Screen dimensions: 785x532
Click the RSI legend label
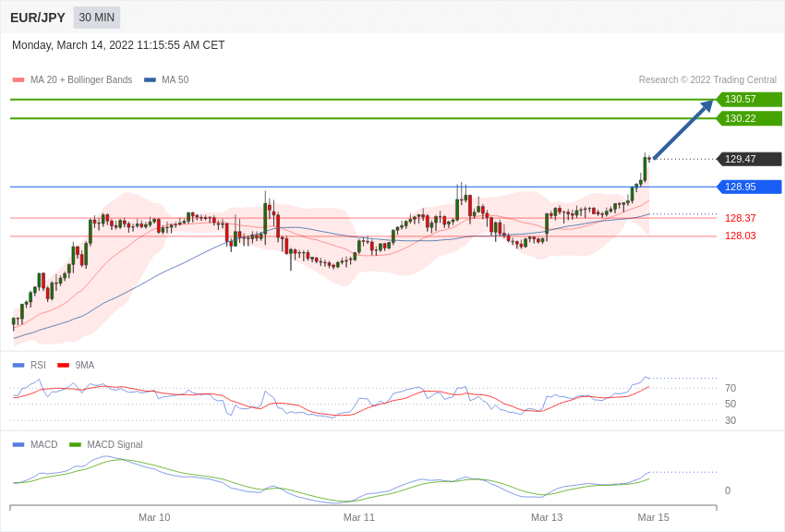click(x=38, y=366)
